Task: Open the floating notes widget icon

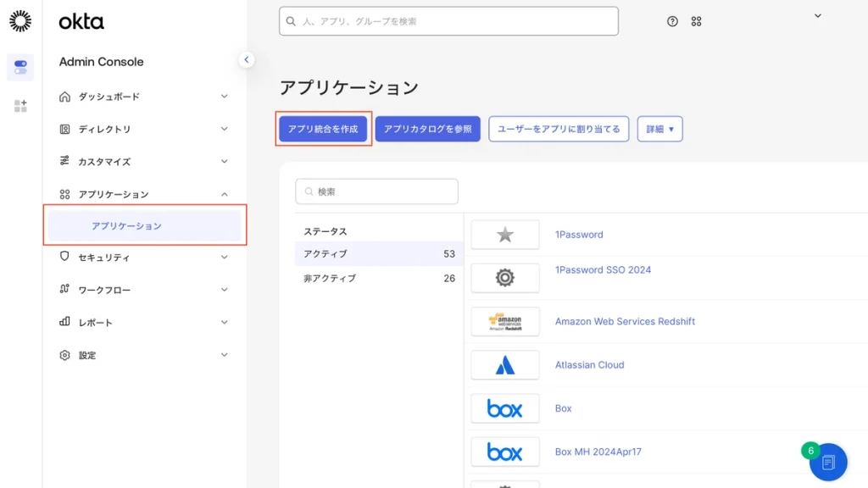Action: 828,462
